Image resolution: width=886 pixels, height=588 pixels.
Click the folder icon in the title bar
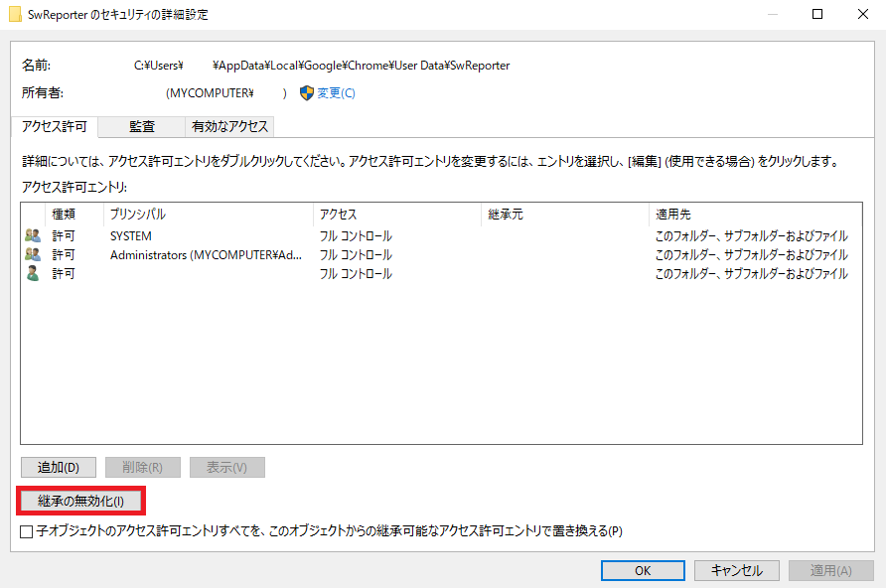coord(15,14)
